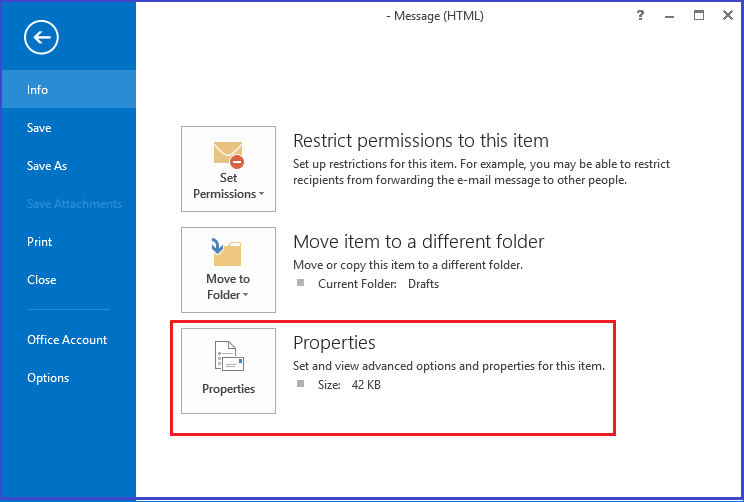
Task: Choose Save As from the sidebar
Action: point(69,165)
